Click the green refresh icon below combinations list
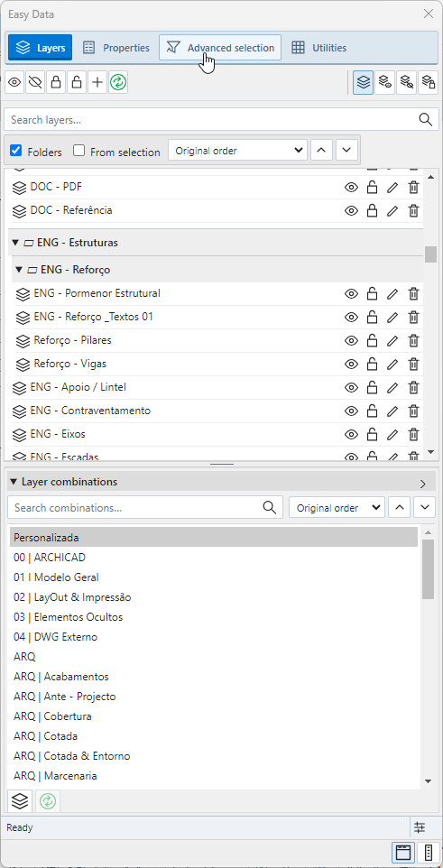 coord(48,800)
